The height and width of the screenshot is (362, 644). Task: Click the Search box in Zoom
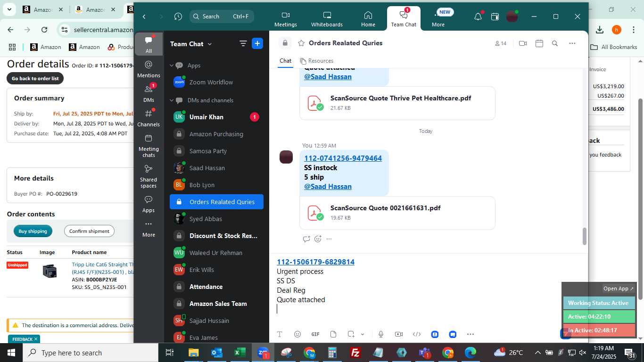(x=222, y=16)
